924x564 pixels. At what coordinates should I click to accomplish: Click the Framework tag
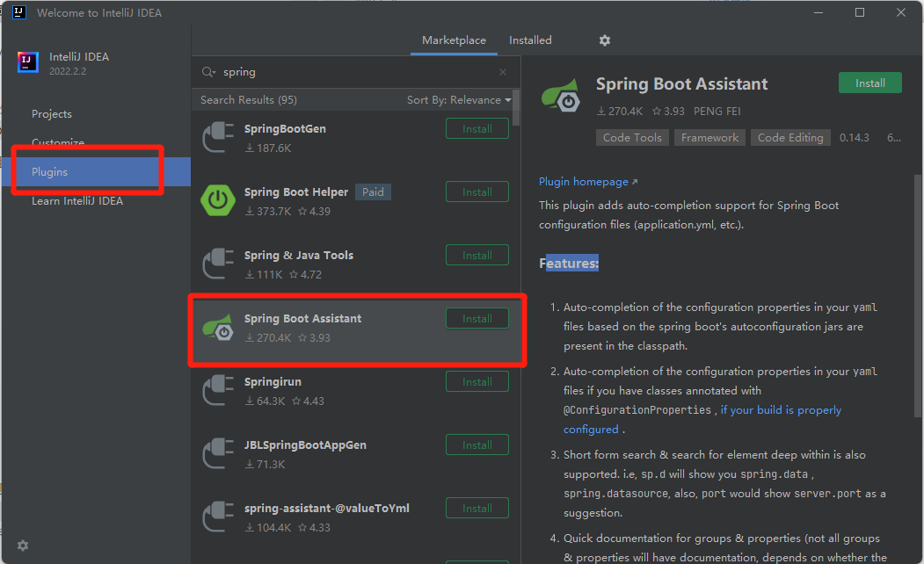[x=709, y=138]
